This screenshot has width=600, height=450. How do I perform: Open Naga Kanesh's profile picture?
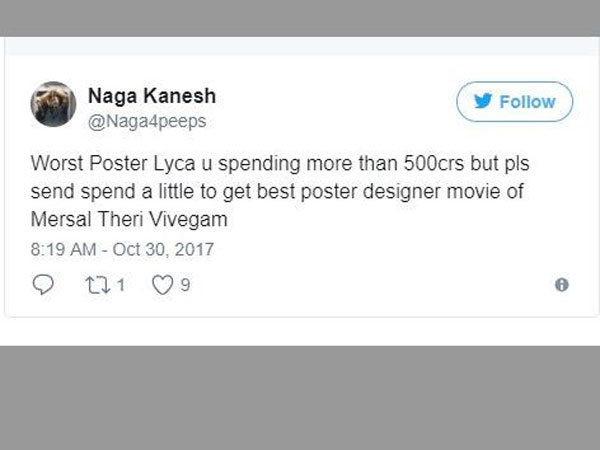coord(53,104)
